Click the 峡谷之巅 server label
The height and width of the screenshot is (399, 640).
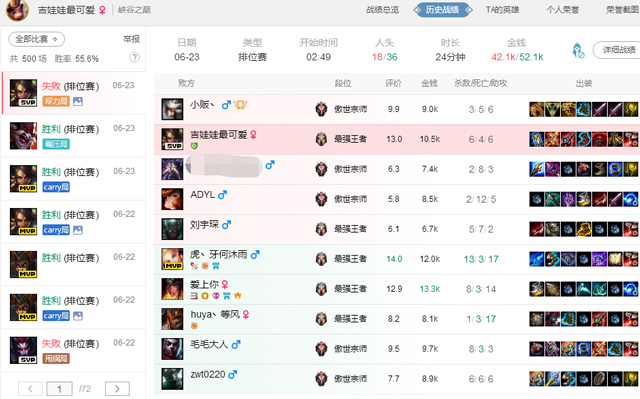pyautogui.click(x=134, y=10)
